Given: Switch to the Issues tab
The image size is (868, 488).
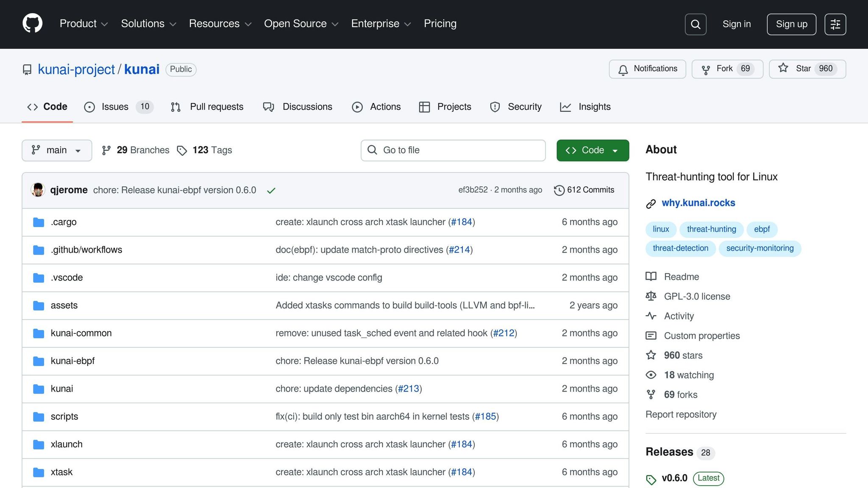Looking at the screenshot, I should [114, 107].
